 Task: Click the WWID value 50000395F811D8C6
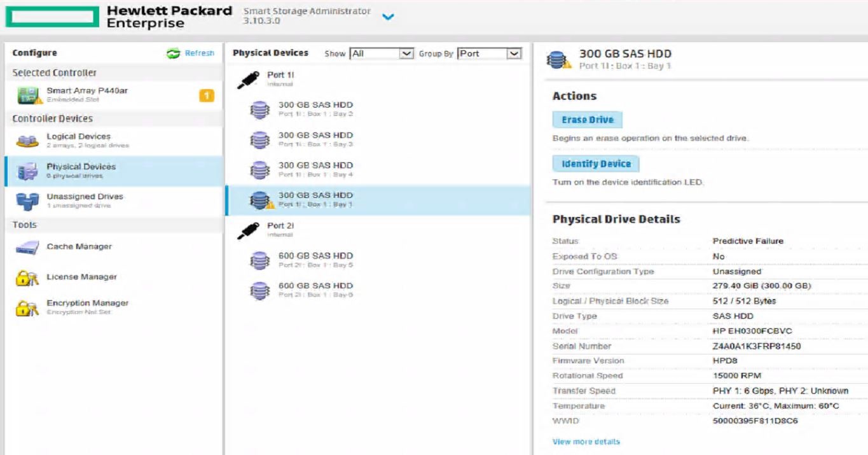755,421
